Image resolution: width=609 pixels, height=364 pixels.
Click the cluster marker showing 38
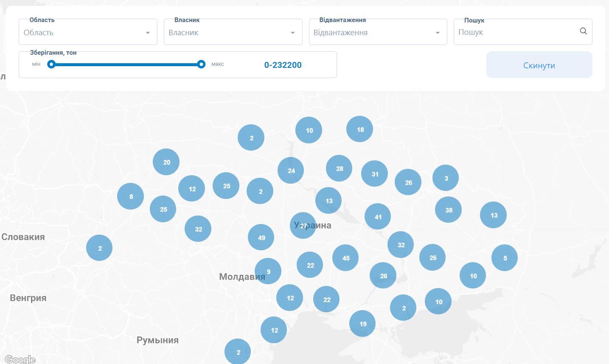[x=448, y=210]
